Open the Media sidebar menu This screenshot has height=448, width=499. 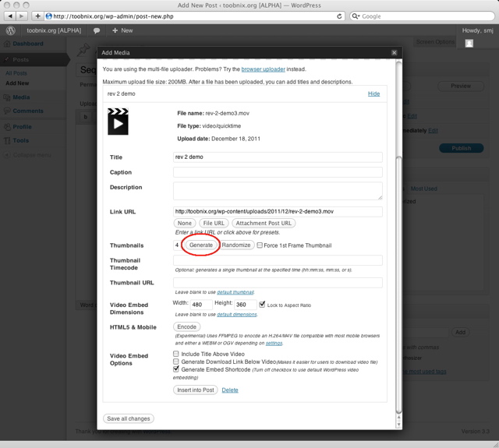[x=21, y=97]
